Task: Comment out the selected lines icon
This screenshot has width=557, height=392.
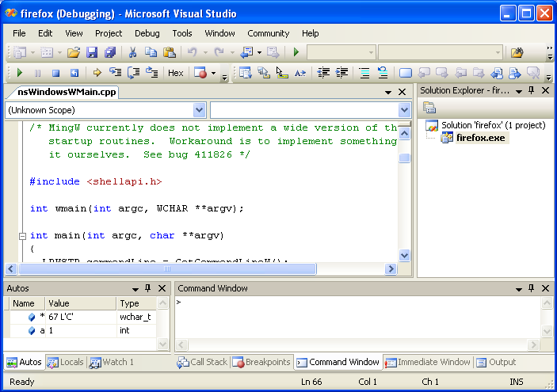Action: tap(364, 73)
